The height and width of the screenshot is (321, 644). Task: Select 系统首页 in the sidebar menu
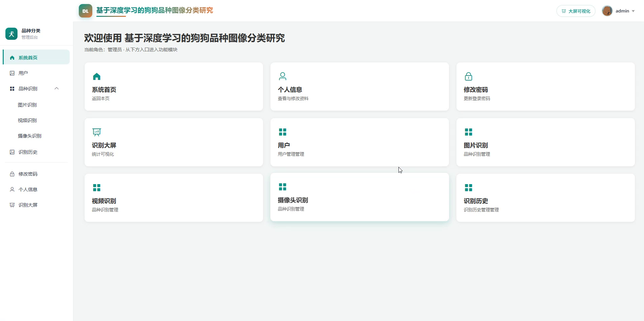(x=36, y=57)
